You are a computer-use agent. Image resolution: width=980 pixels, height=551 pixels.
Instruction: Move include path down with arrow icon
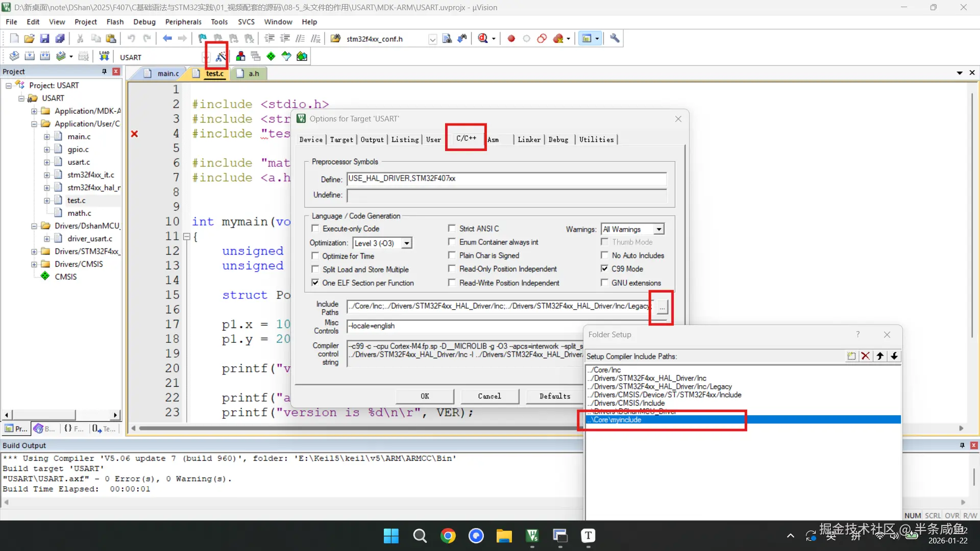[894, 356]
